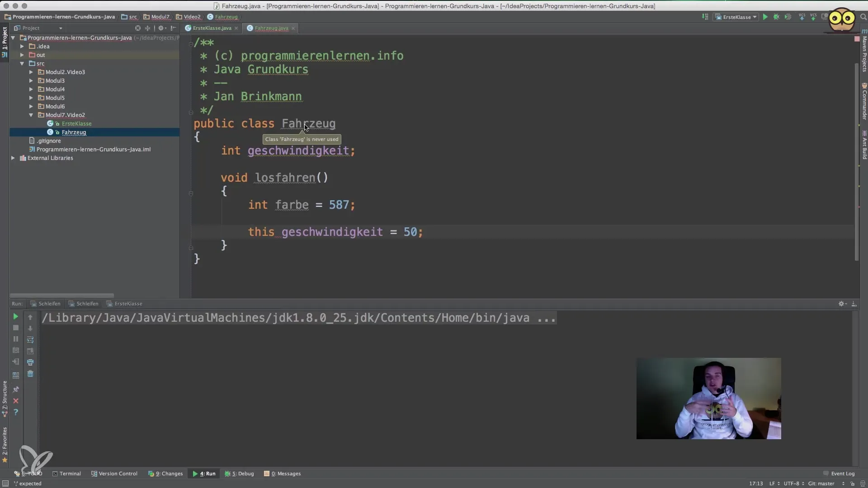Expand the .idea folder
This screenshot has height=488, width=868.
point(22,47)
